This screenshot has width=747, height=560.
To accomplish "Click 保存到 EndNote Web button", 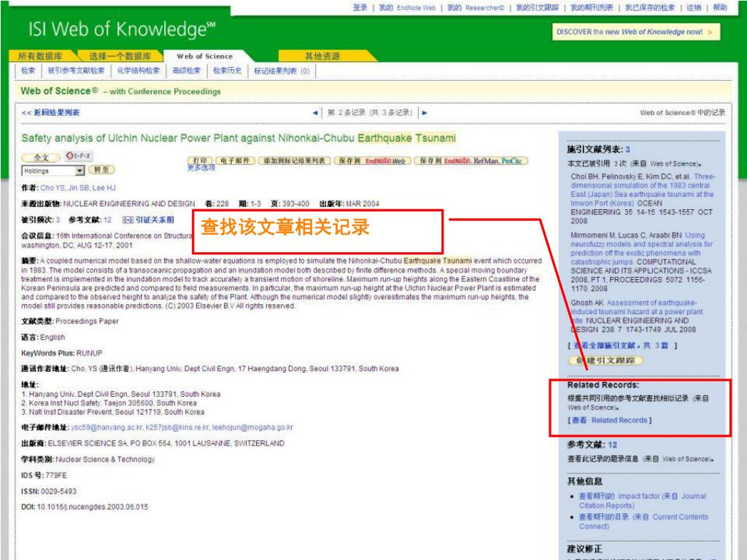I will 373,161.
